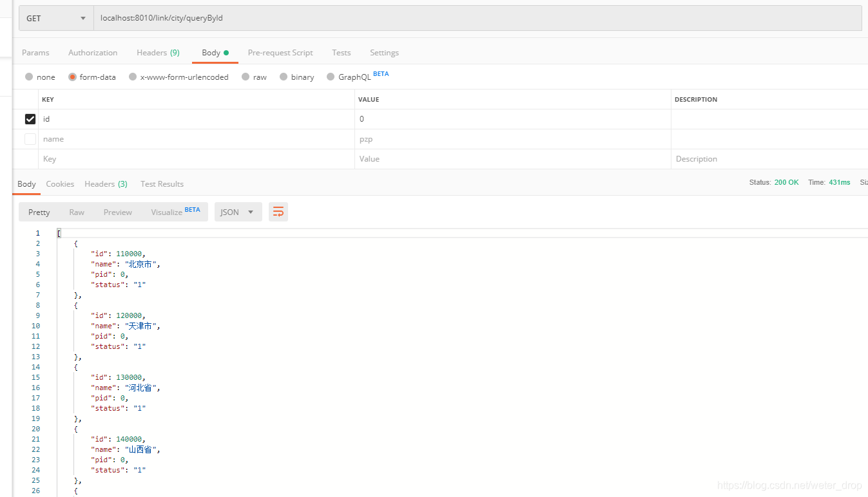
Task: Choose x-www-form-urlencoded body type
Action: 133,77
